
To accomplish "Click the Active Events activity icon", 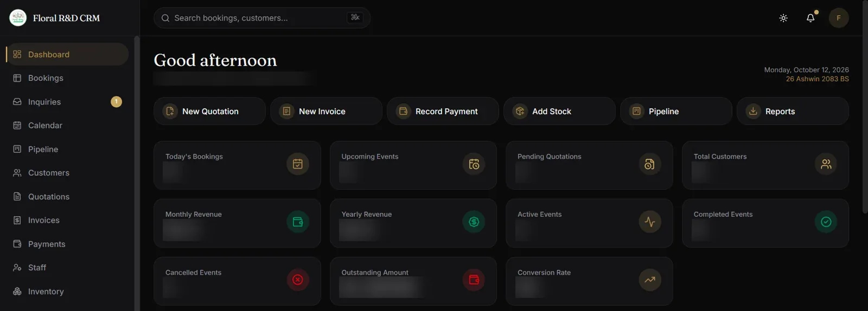I will click(650, 222).
